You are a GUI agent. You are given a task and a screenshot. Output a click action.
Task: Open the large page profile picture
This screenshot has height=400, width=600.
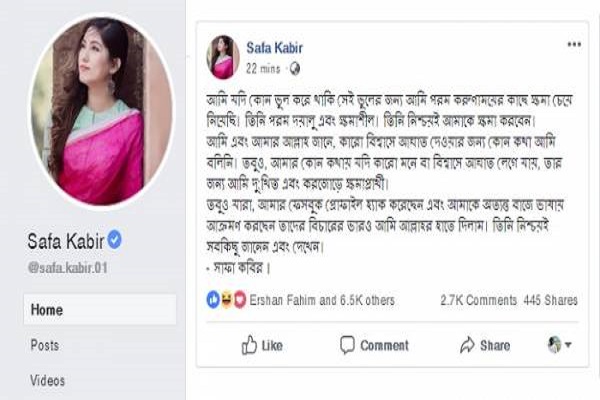[100, 112]
